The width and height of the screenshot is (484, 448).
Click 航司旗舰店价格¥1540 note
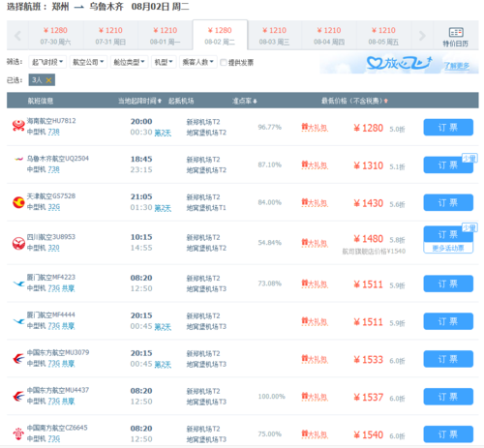tap(374, 252)
